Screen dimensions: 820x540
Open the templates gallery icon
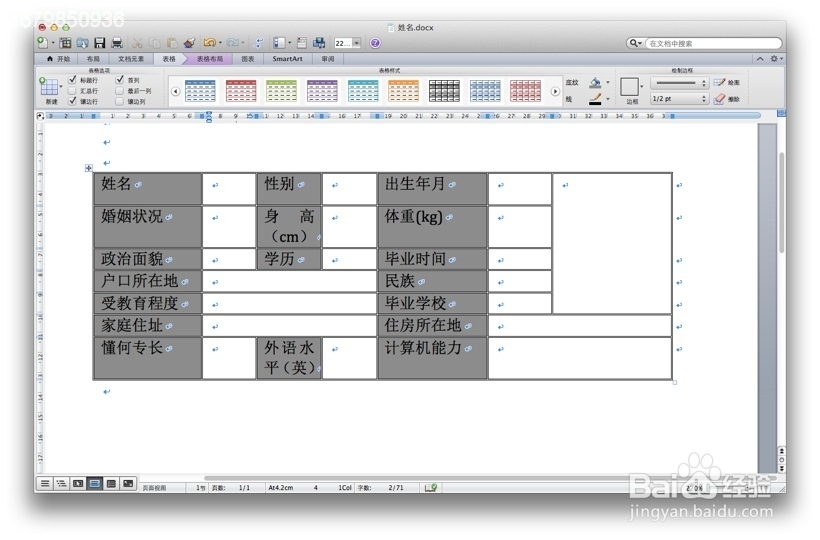(65, 43)
